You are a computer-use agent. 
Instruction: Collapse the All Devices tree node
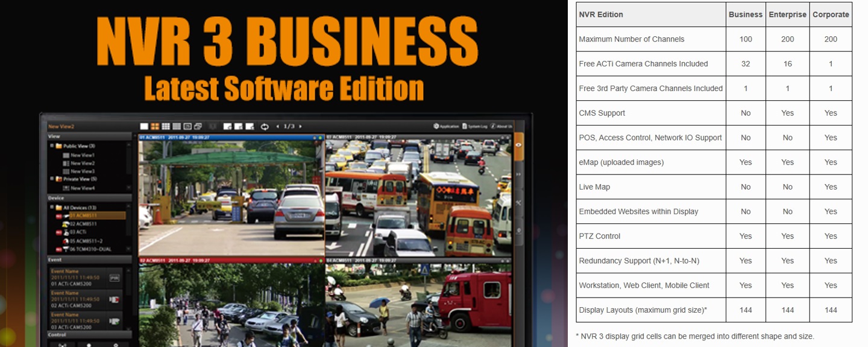(52, 206)
